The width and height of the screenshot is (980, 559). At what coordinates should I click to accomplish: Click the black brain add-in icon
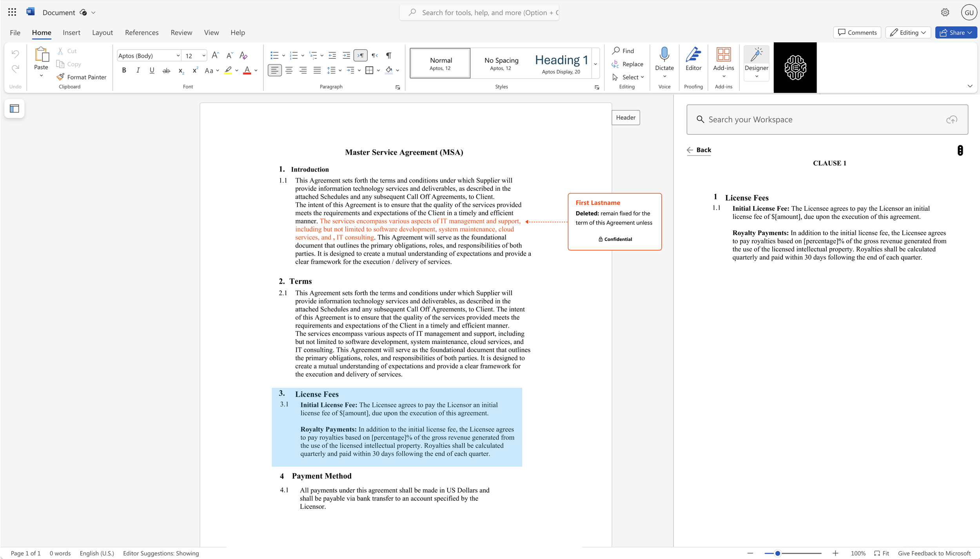click(x=795, y=68)
